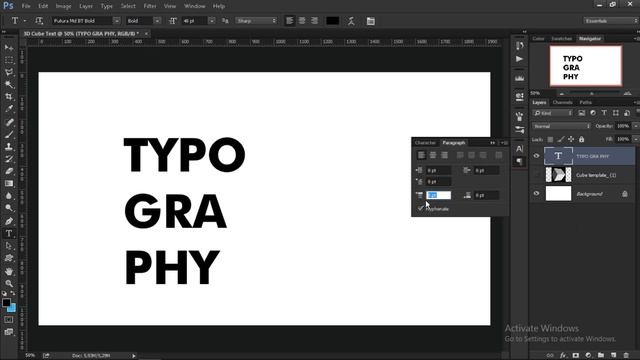The image size is (640, 360).
Task: Right align text in options bar
Action: [x=314, y=21]
